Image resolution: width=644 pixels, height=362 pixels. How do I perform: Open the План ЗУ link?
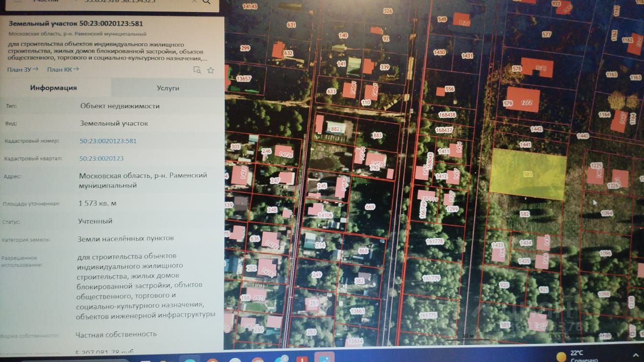point(22,69)
